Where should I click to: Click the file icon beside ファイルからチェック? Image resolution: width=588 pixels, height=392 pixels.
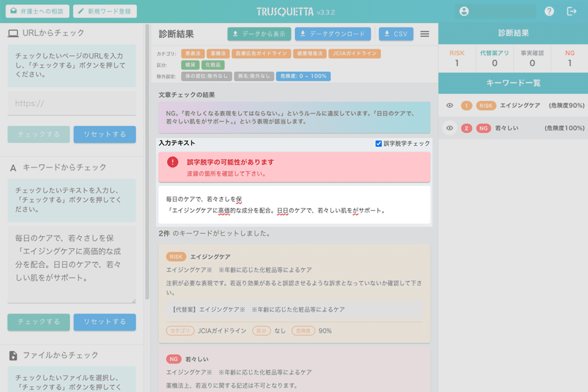[13, 355]
